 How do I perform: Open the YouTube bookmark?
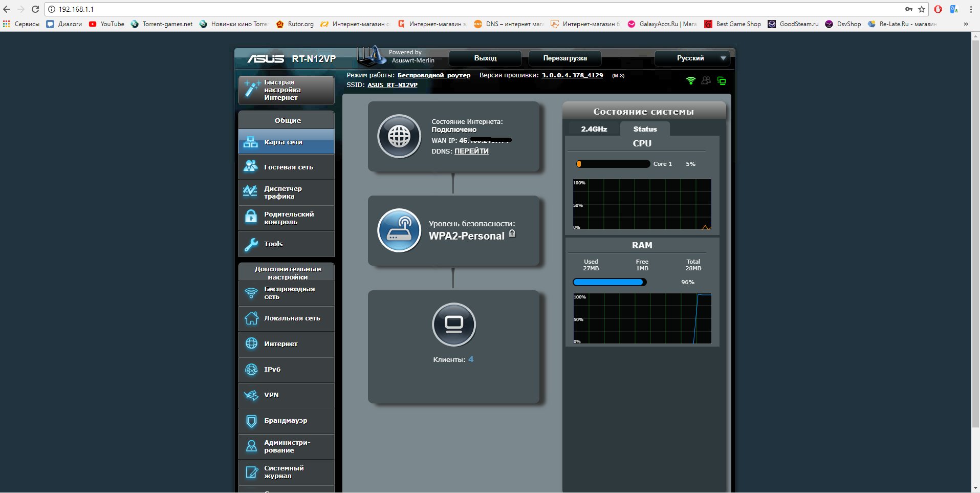tap(106, 24)
